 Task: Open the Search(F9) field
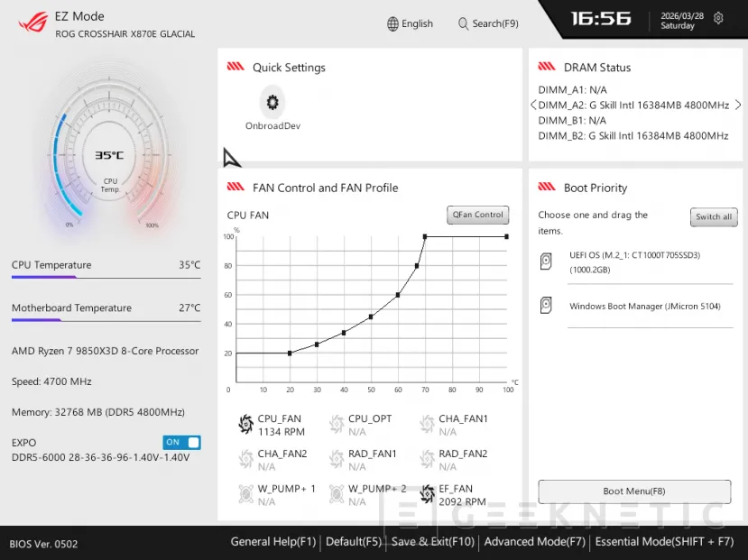pos(487,23)
